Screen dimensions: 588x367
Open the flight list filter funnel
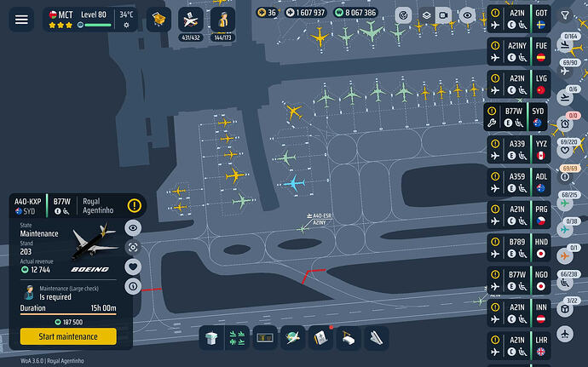click(x=565, y=15)
